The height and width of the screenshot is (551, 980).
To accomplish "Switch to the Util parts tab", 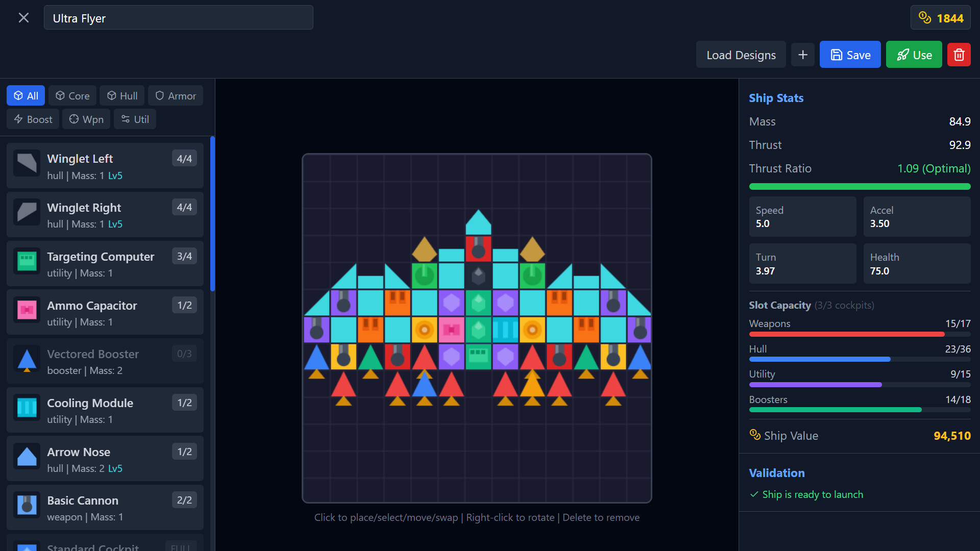I will pyautogui.click(x=134, y=119).
